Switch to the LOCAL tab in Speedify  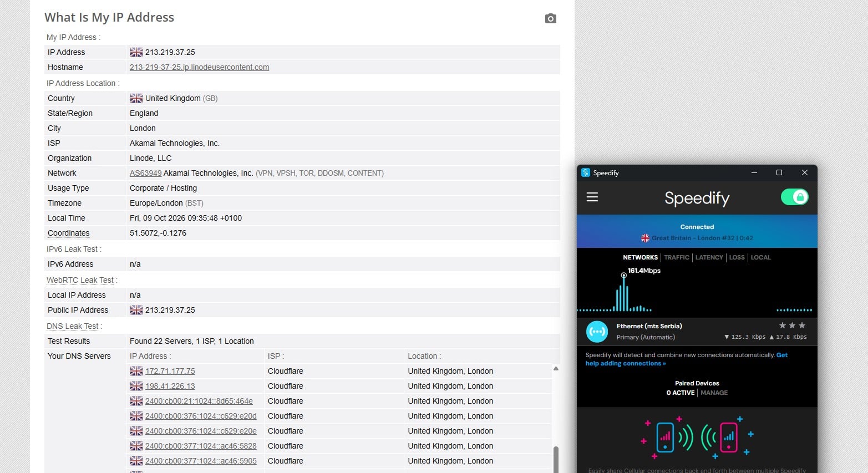click(x=760, y=257)
